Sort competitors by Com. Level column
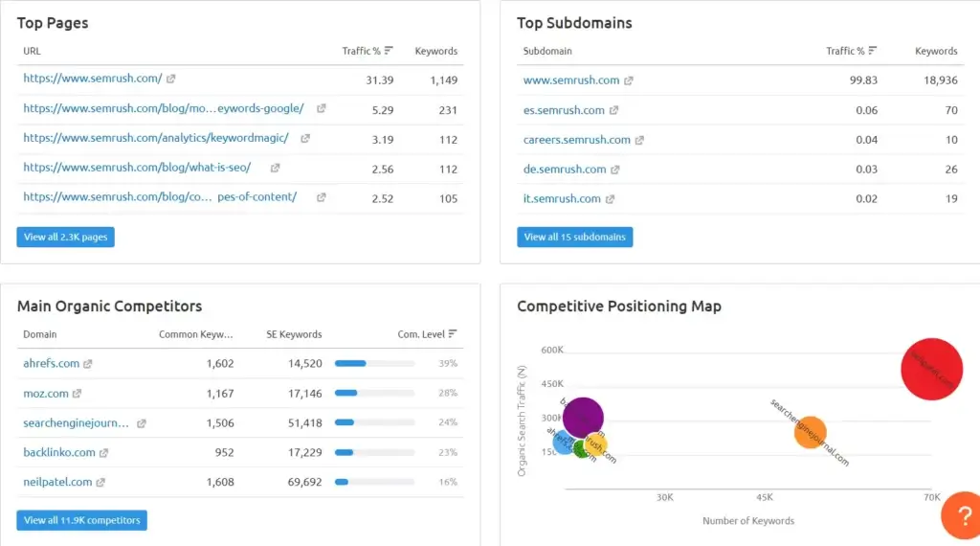 [x=427, y=334]
